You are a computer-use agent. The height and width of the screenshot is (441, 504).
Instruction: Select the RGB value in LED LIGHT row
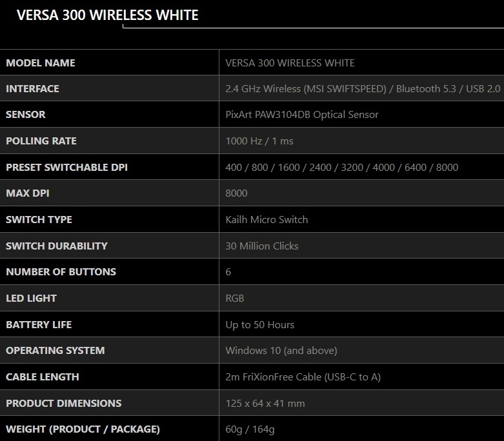point(235,298)
